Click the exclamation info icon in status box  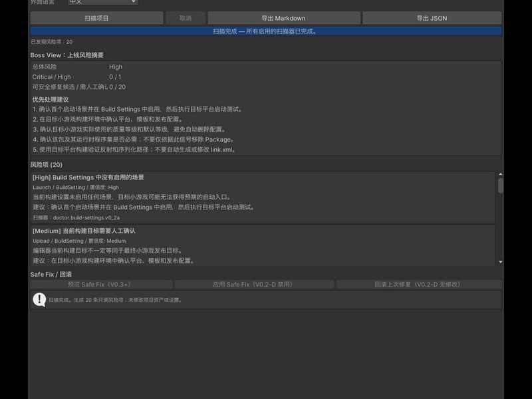tap(39, 300)
